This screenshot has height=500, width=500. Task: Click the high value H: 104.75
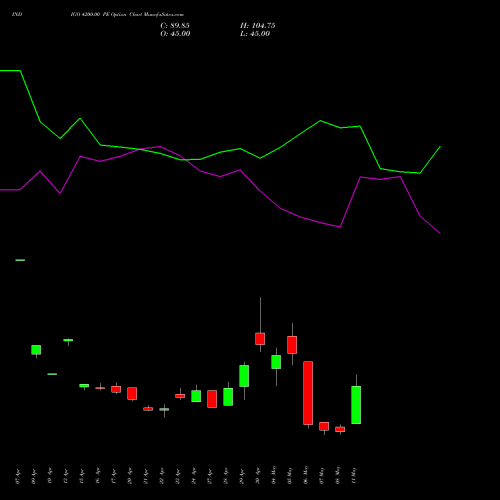pos(258,26)
